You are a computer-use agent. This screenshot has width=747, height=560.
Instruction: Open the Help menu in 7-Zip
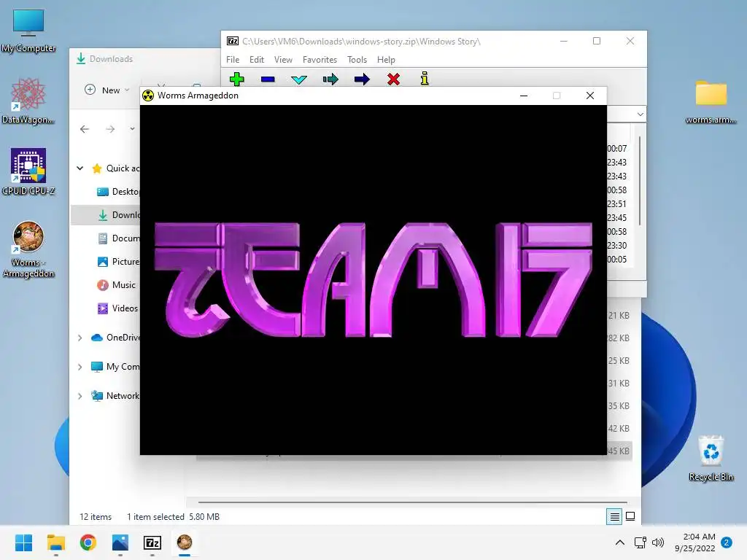386,60
